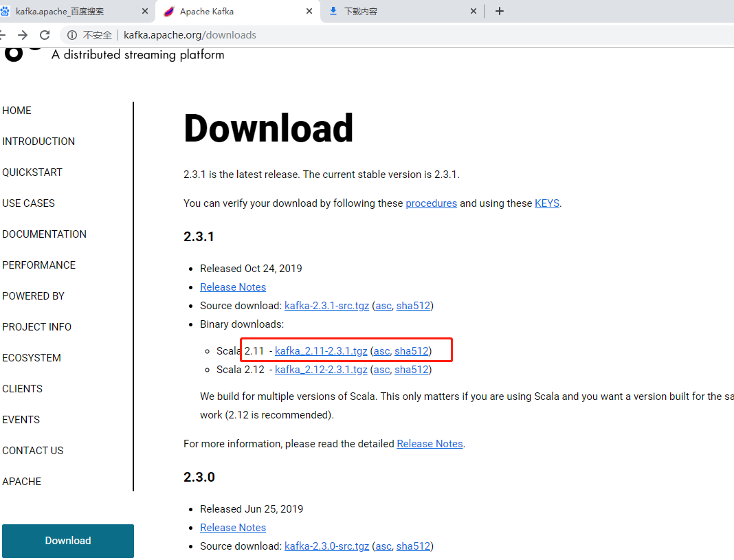Click the 'Released Jun 25, 2019' text
The image size is (734, 560).
[x=252, y=509]
